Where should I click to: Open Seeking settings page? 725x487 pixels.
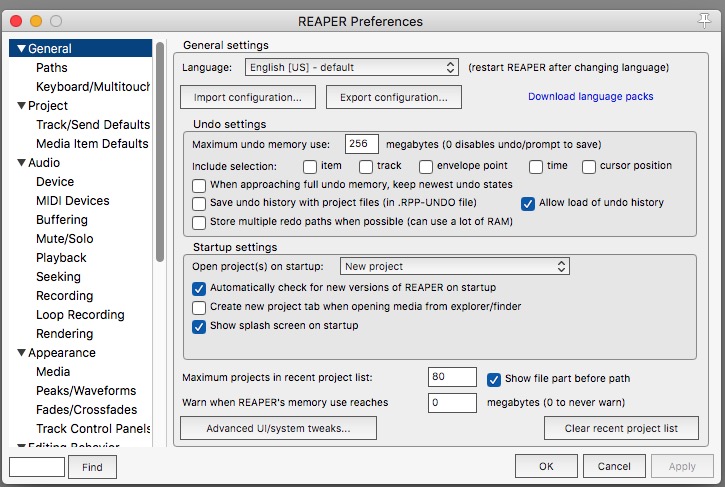click(58, 277)
